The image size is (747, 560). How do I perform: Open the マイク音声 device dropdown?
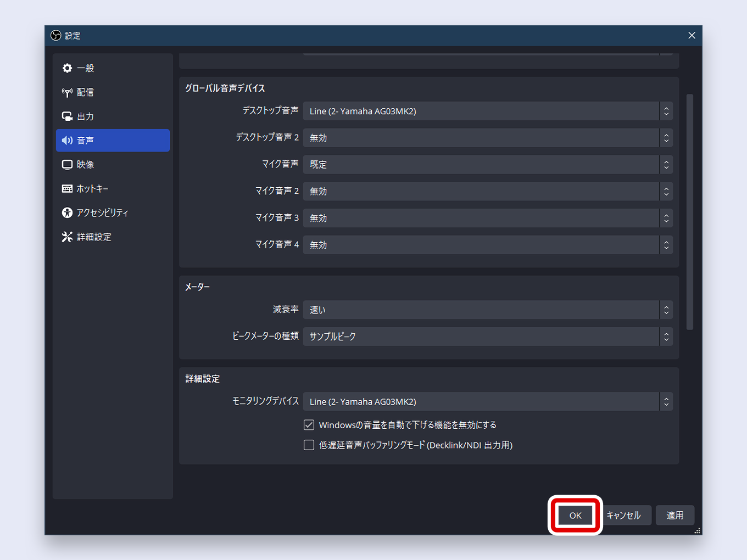tap(488, 164)
